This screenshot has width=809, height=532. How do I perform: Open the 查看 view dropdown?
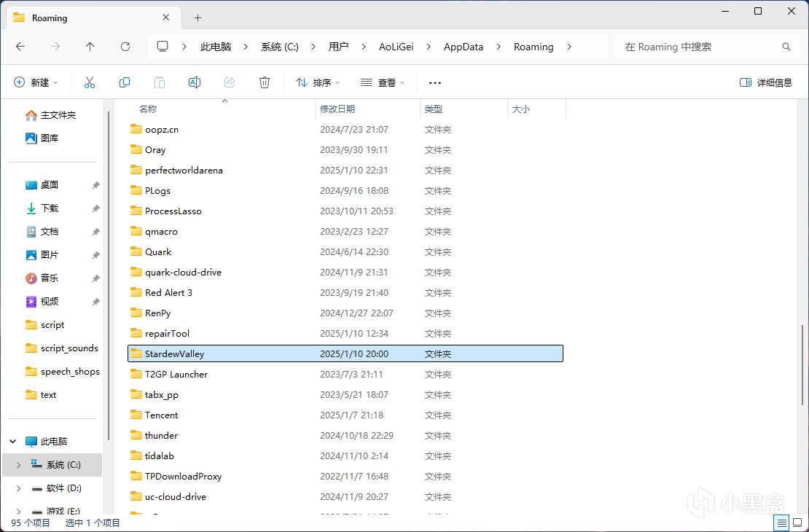383,82
